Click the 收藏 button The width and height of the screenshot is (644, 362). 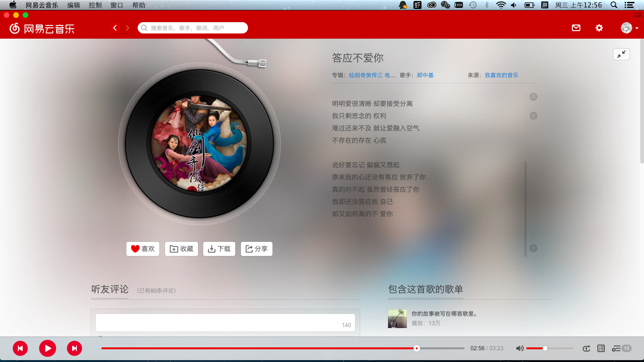click(182, 249)
